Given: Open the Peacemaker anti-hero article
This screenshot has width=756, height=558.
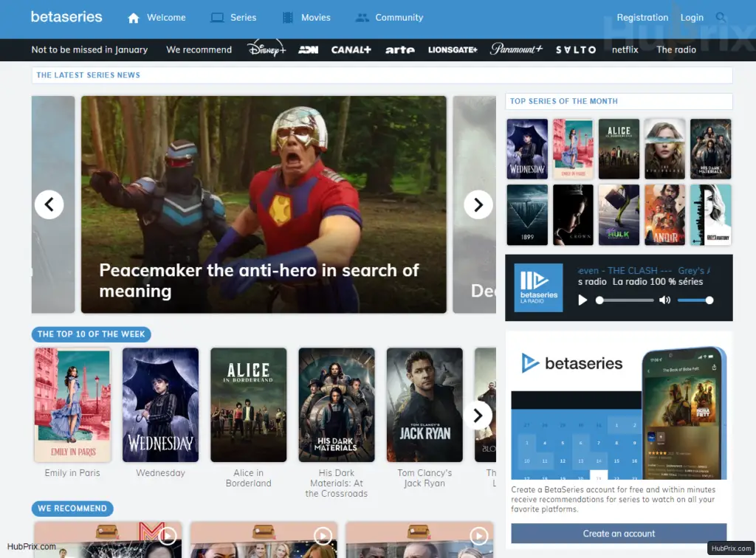Looking at the screenshot, I should tap(264, 204).
